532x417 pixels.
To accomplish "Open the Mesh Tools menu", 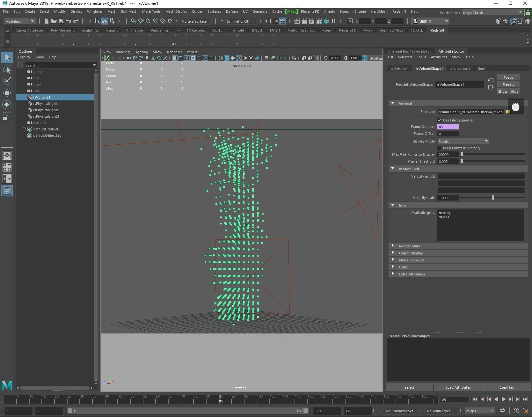I will pyautogui.click(x=151, y=11).
